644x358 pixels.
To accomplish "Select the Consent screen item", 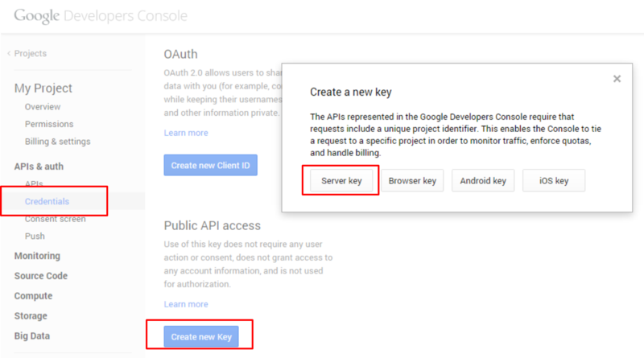I will click(x=55, y=219).
